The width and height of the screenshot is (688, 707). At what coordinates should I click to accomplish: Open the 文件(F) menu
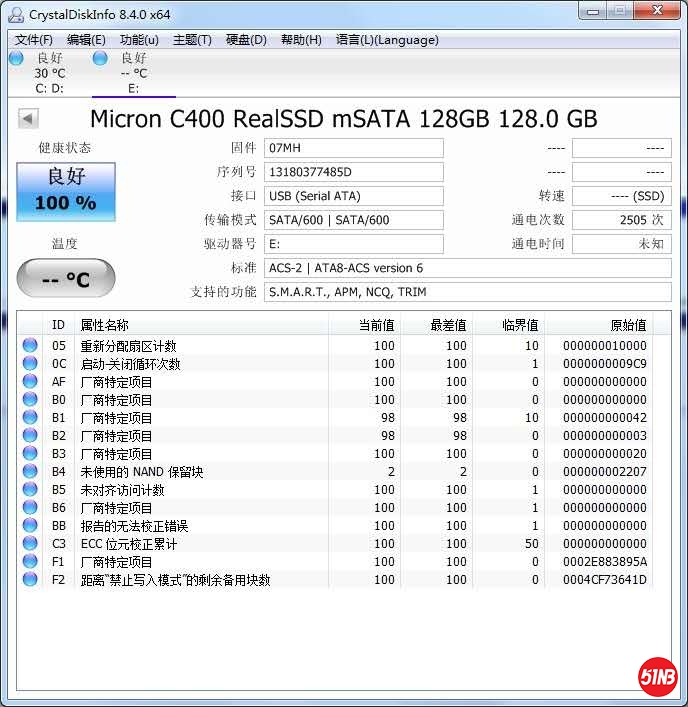(34, 40)
